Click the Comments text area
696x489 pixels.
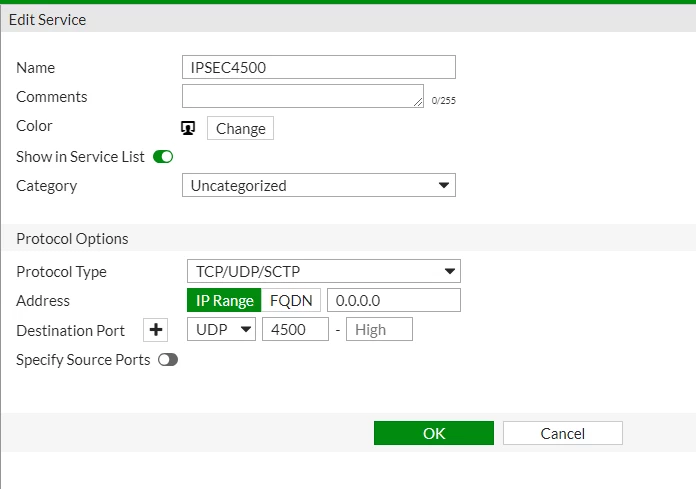(303, 96)
